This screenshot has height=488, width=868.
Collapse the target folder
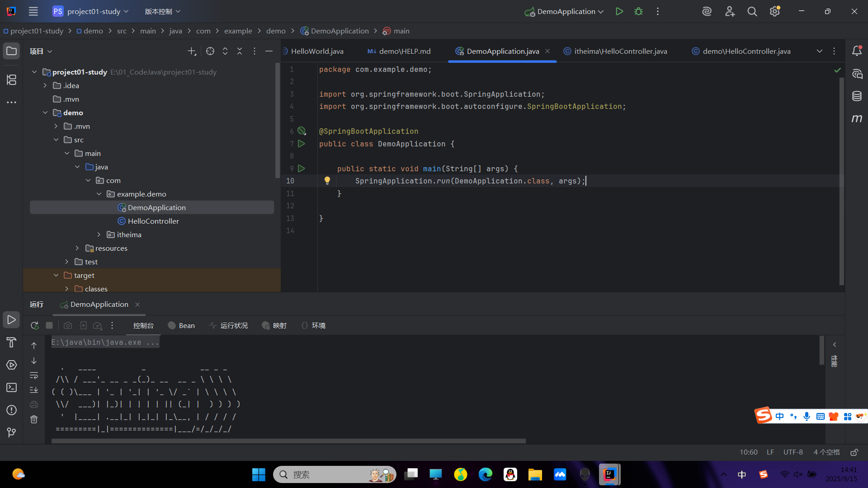point(56,275)
